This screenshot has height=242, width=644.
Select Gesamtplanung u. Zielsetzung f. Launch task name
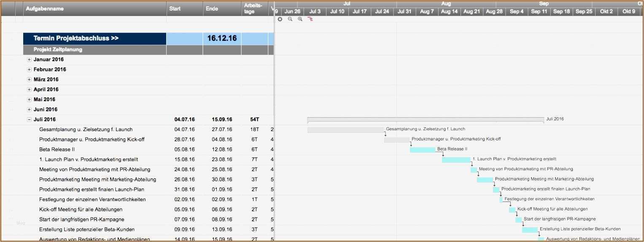(86, 129)
